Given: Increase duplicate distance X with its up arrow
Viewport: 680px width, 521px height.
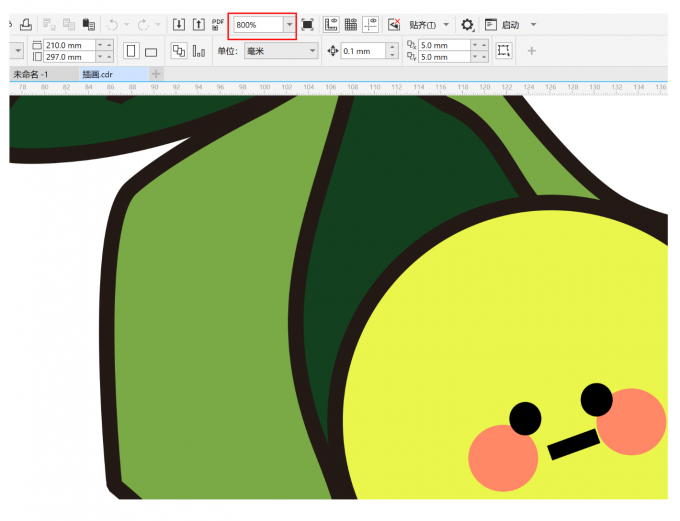Looking at the screenshot, I should point(484,45).
